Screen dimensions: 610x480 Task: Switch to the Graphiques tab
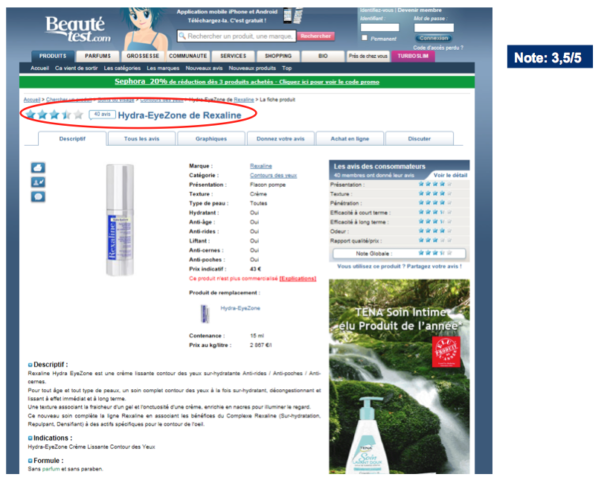pyautogui.click(x=211, y=139)
